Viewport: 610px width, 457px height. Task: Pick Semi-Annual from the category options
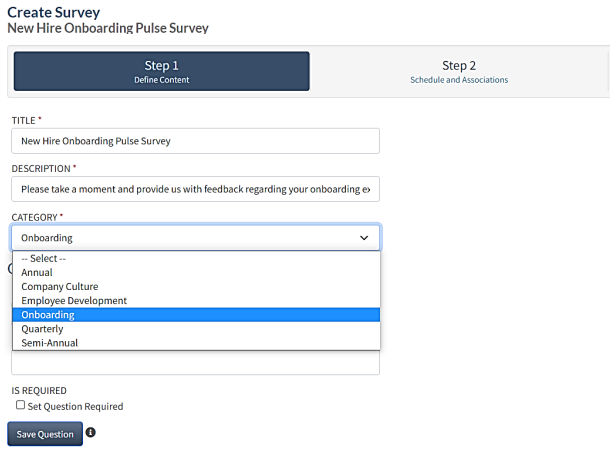coord(49,343)
